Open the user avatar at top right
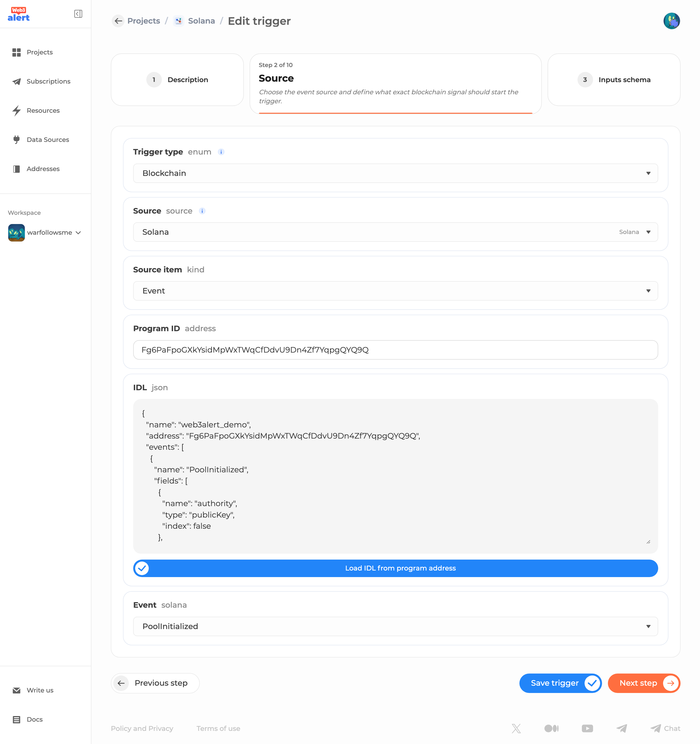700x744 pixels. [672, 21]
